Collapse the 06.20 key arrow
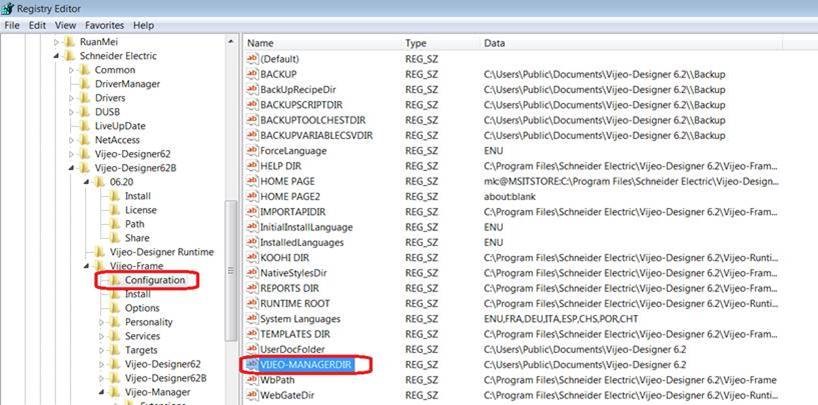Viewport: 818px width, 405px height. 87,182
